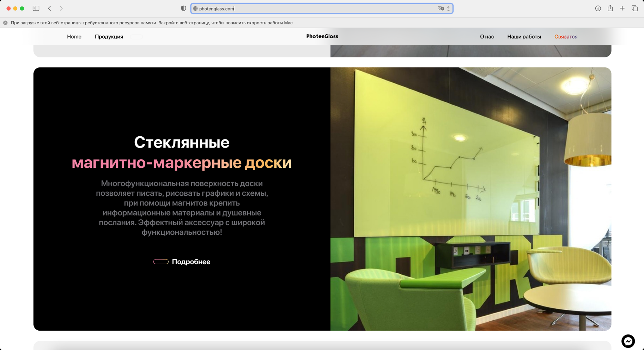Reload the current web page
The image size is (644, 350).
449,8
